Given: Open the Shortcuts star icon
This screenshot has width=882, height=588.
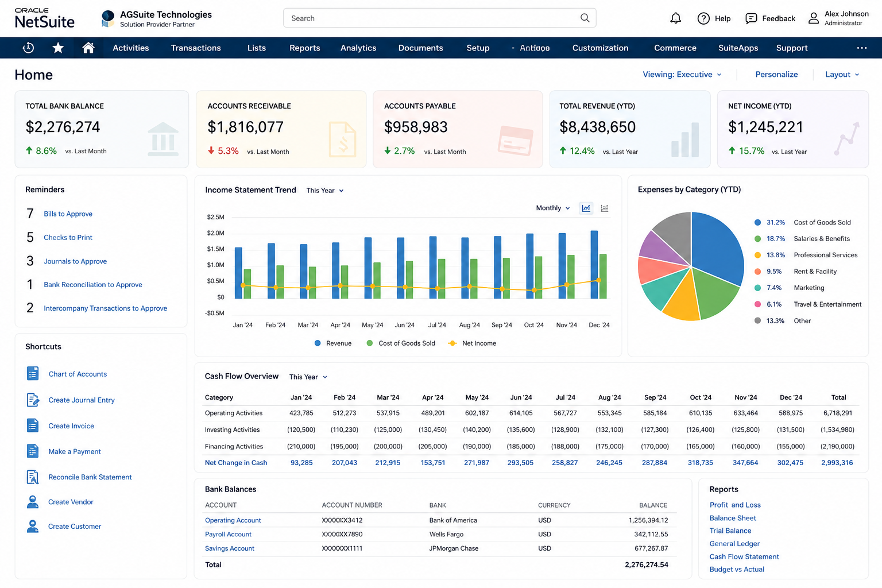Looking at the screenshot, I should (x=58, y=48).
